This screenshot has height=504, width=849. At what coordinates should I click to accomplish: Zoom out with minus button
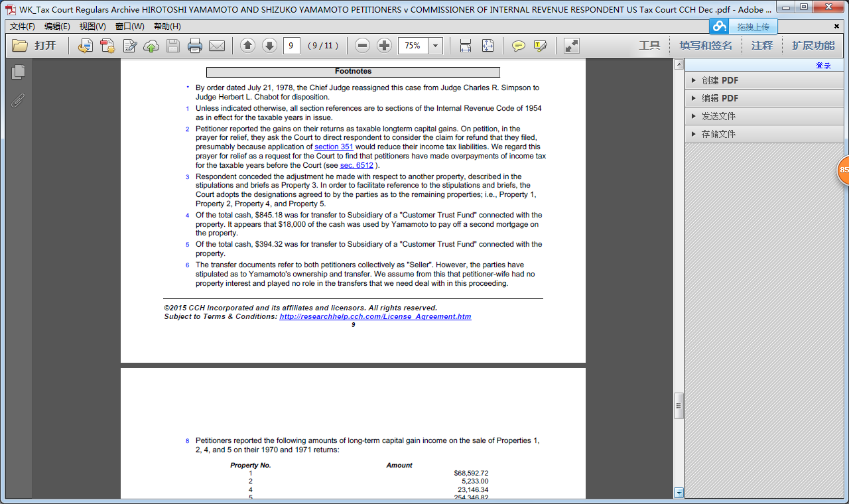362,46
